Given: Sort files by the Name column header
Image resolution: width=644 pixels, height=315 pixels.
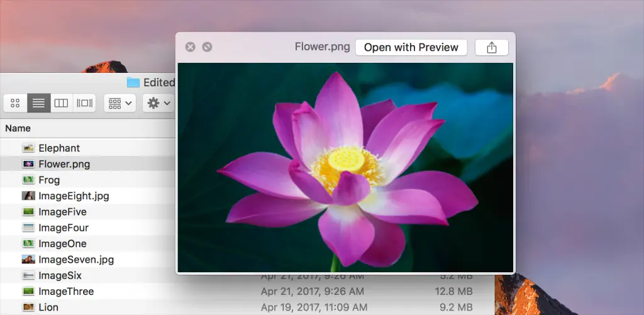Looking at the screenshot, I should pos(18,128).
